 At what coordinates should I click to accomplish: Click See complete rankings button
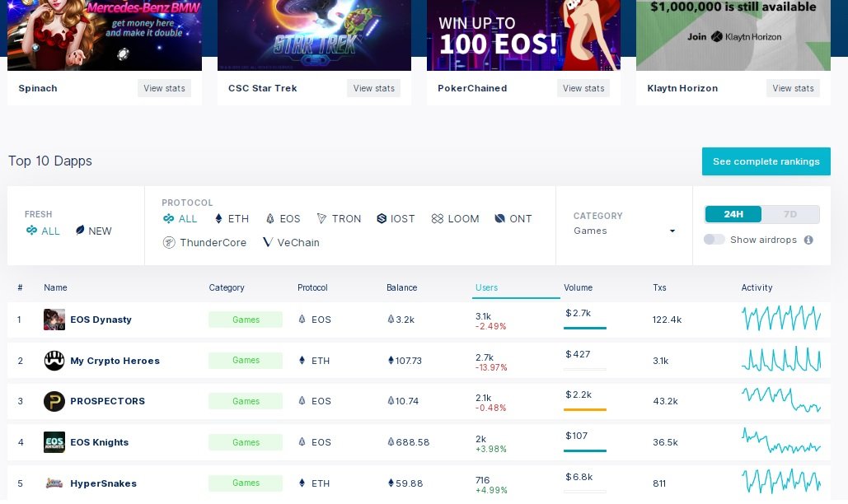pyautogui.click(x=766, y=161)
